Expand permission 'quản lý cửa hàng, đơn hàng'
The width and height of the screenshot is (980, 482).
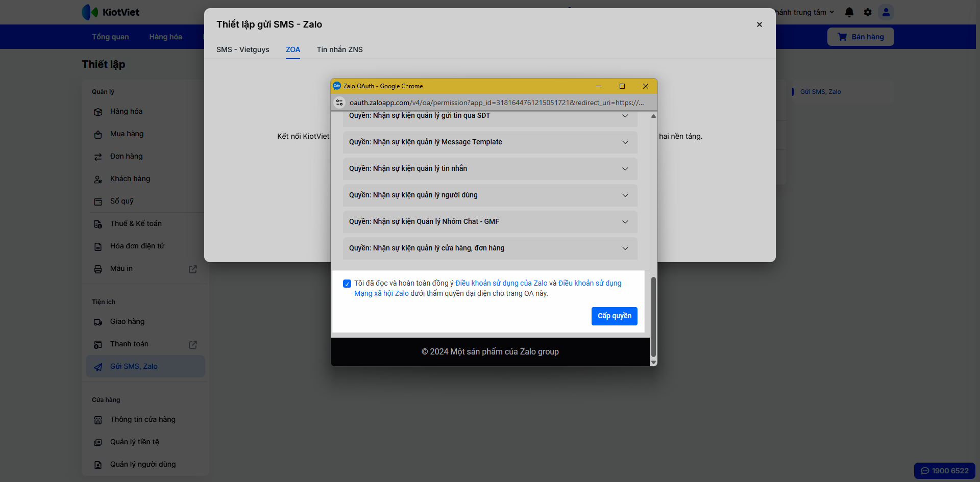click(625, 248)
